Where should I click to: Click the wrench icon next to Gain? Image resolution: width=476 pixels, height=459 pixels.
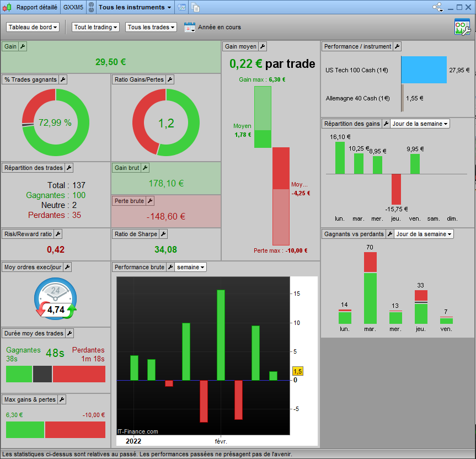(23, 46)
